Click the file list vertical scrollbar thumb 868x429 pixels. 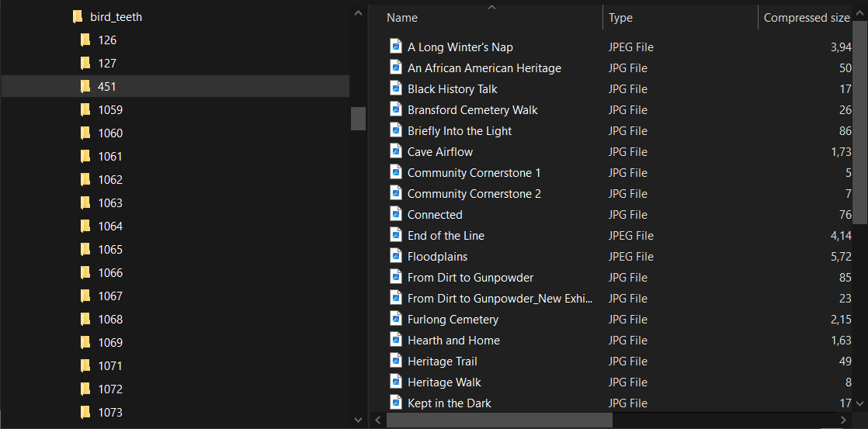pos(859,124)
